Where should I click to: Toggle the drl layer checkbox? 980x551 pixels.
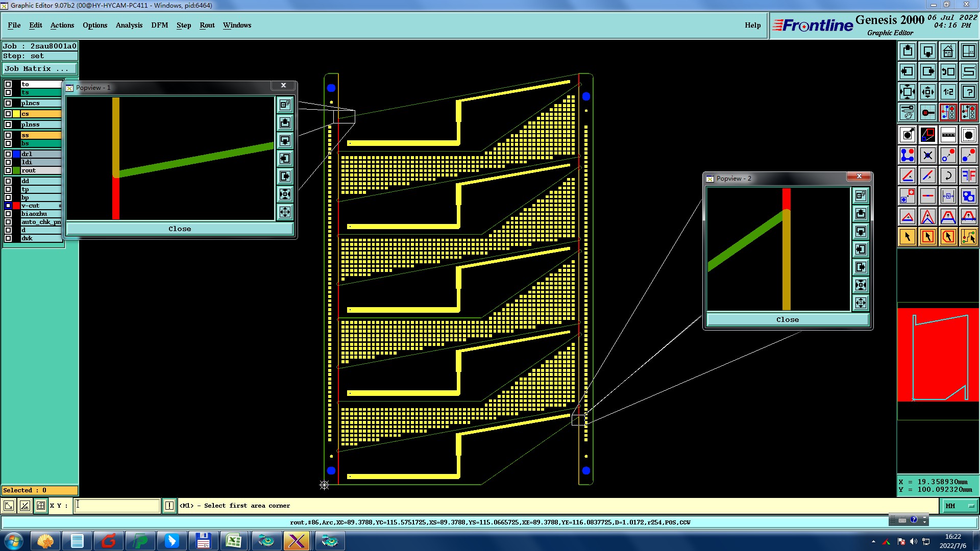[x=8, y=154]
